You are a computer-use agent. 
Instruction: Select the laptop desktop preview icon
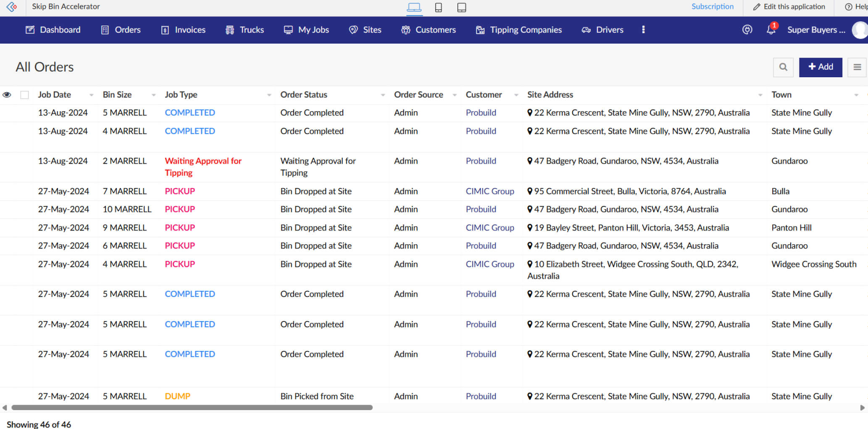click(x=414, y=8)
